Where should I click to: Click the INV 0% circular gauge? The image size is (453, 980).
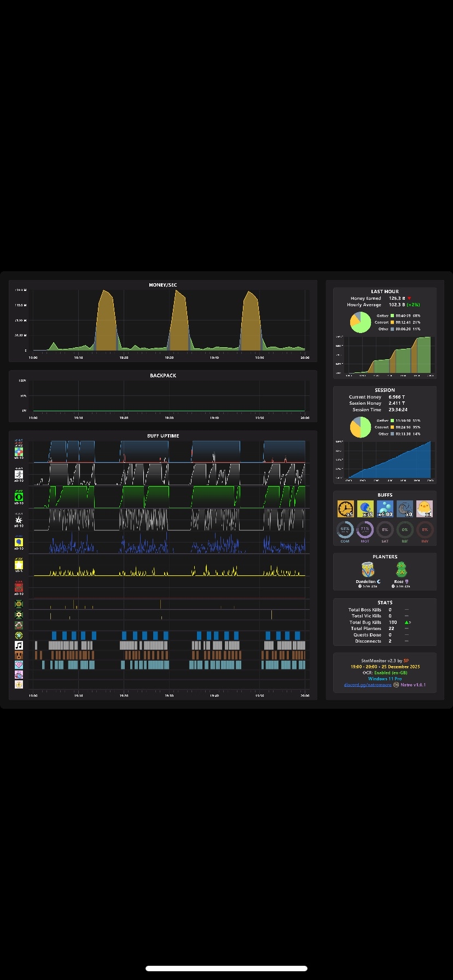(425, 530)
